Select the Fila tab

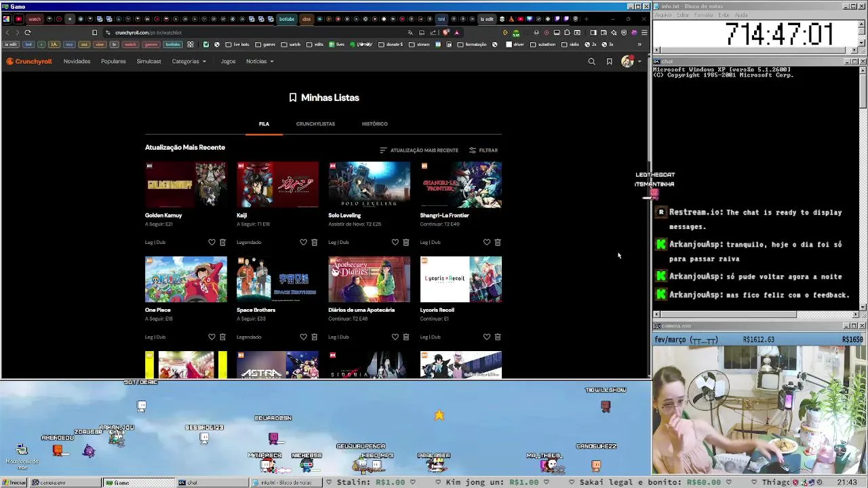(x=264, y=124)
